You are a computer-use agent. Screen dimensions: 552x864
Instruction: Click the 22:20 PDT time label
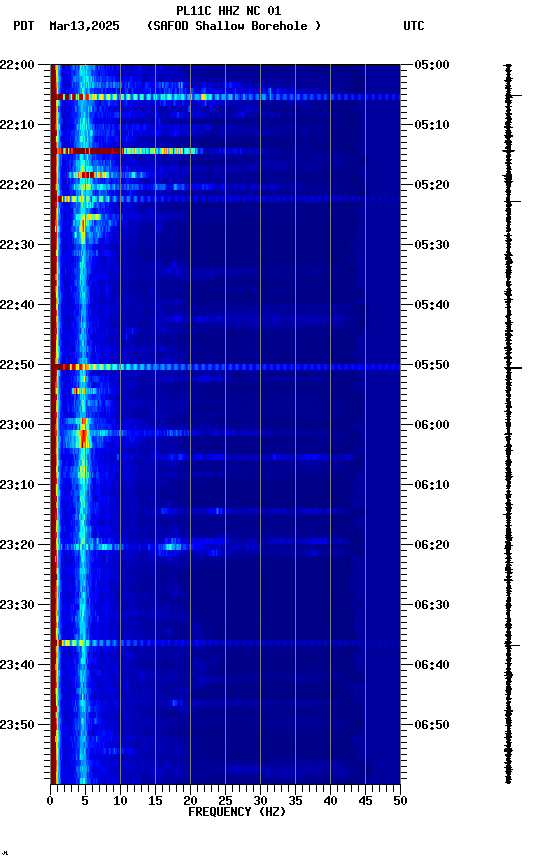click(x=17, y=185)
